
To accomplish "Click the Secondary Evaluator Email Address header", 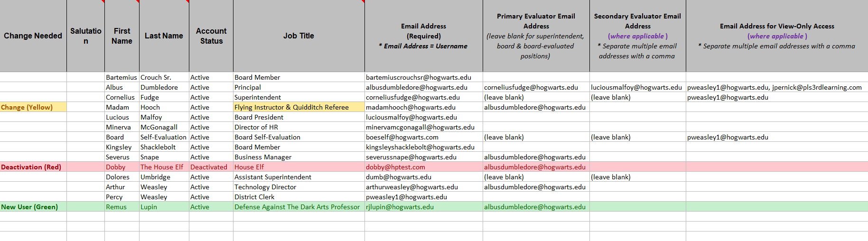I will tap(637, 36).
